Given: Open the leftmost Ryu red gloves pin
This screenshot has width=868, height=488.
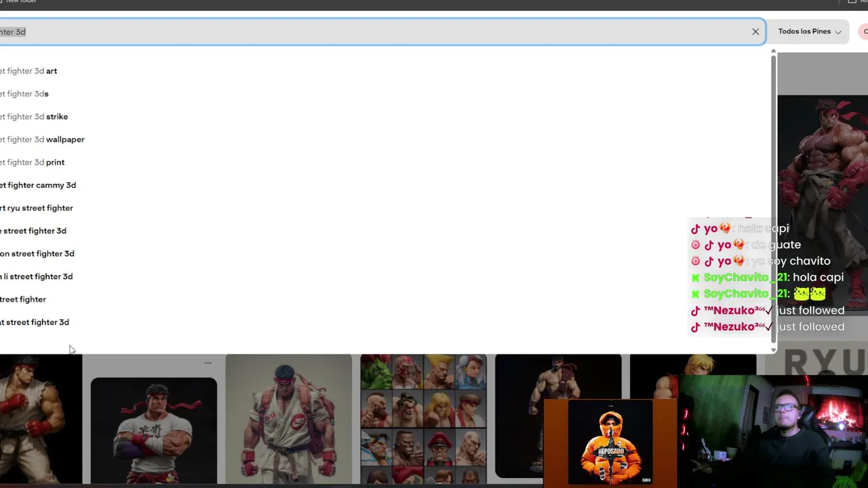Looking at the screenshot, I should click(x=41, y=419).
